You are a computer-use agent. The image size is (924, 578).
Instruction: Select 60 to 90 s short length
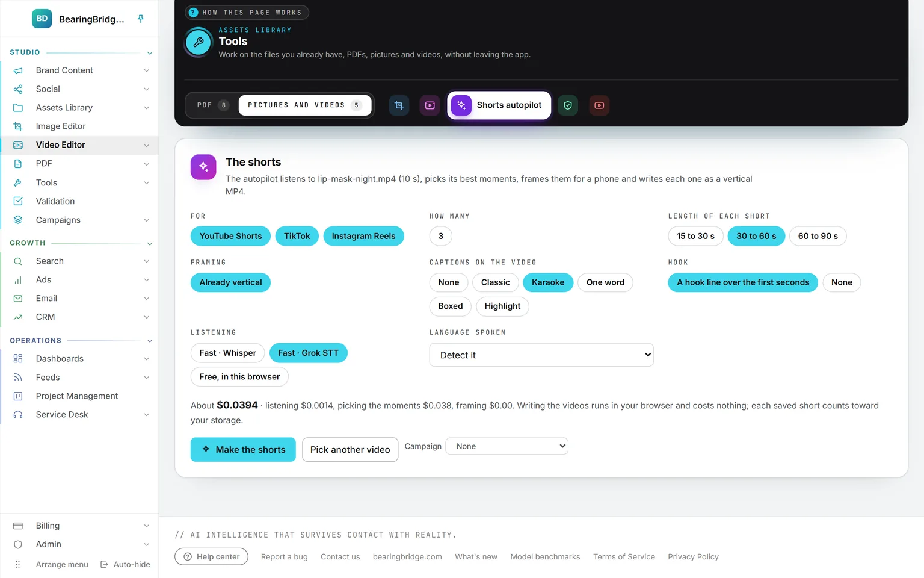818,236
